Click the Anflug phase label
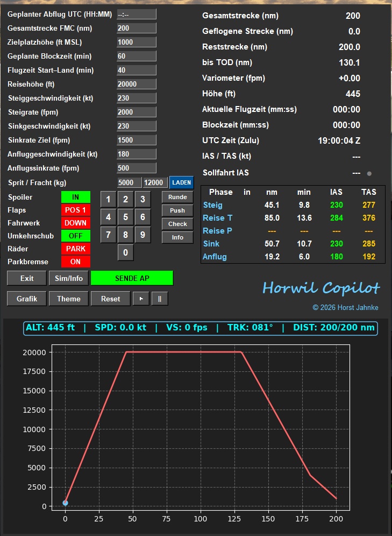392x536 pixels. point(215,257)
